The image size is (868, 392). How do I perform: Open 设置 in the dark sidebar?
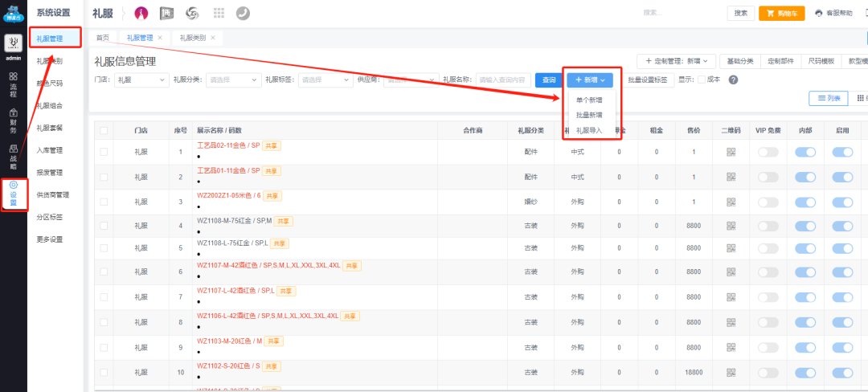(14, 194)
